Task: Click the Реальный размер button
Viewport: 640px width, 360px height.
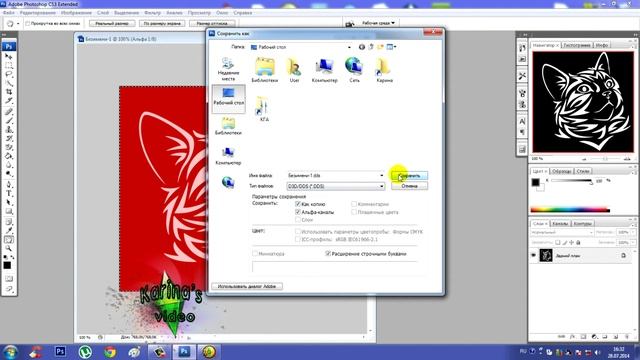Action: (x=112, y=24)
